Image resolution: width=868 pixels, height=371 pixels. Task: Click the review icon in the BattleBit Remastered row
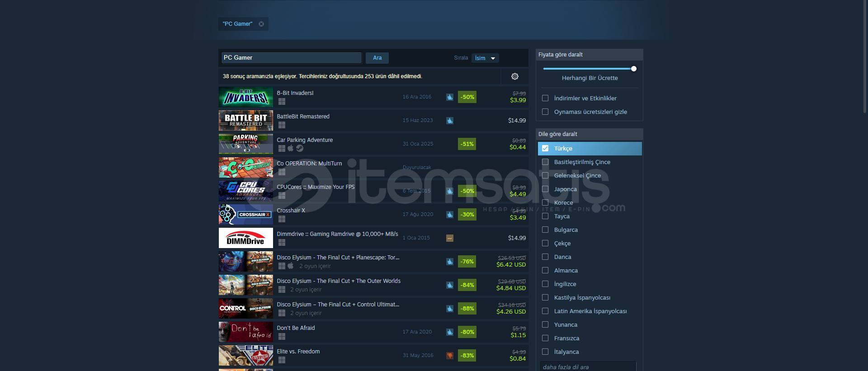pyautogui.click(x=450, y=121)
